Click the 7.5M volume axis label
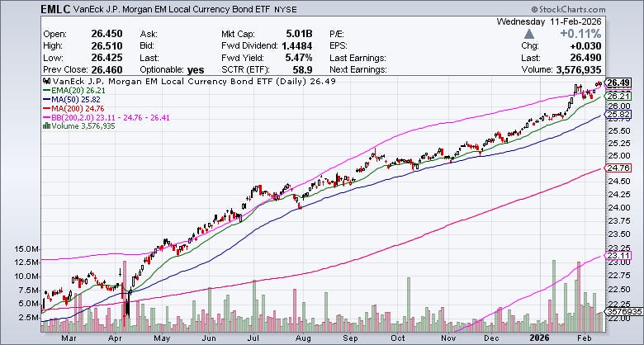Screen dimensions: 644x345 (x=30, y=290)
